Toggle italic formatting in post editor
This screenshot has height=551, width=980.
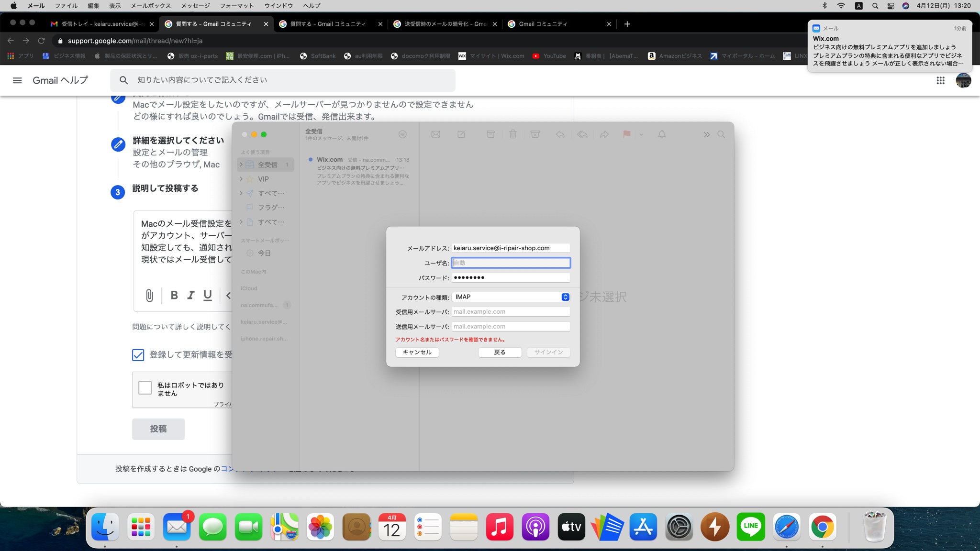(x=191, y=296)
